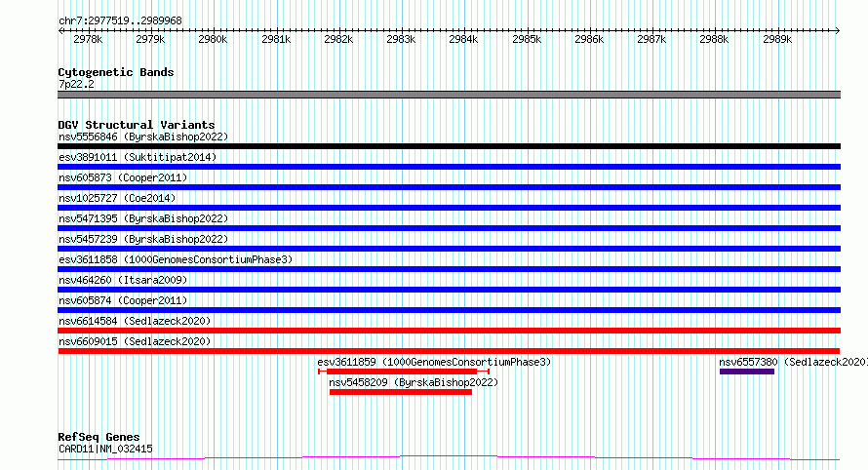Screen dimensions: 868x470
Task: Click the blue bar under nsv605874
Action: coord(449,310)
